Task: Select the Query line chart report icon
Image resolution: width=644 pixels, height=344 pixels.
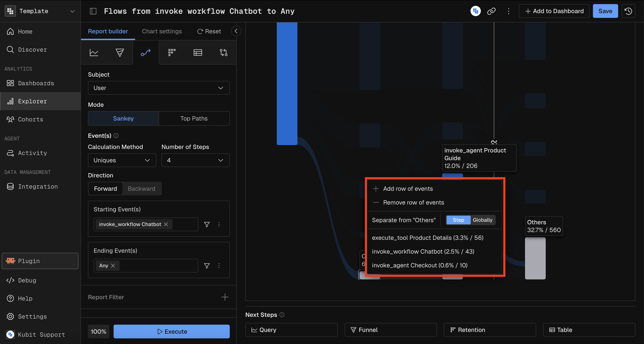Action: [94, 53]
